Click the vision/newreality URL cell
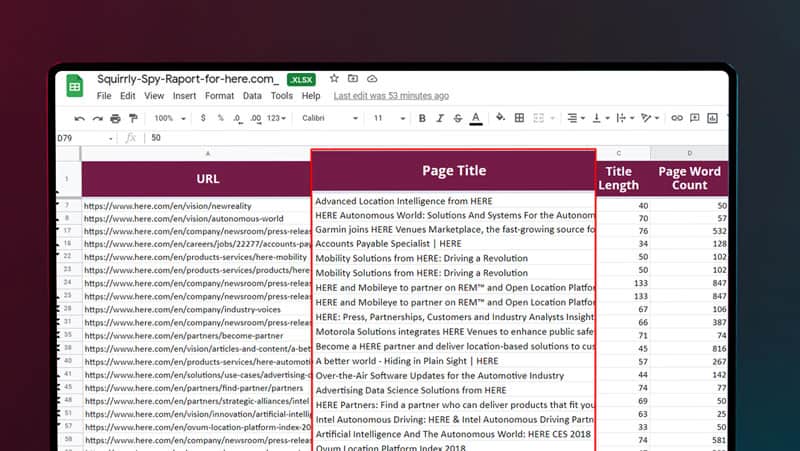Viewport: 800px width, 451px height. tap(196, 206)
